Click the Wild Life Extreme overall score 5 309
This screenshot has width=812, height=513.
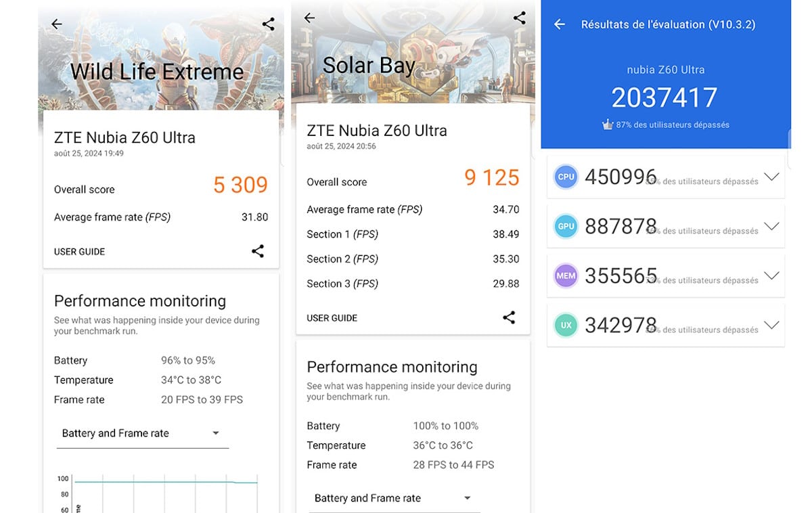coord(241,185)
